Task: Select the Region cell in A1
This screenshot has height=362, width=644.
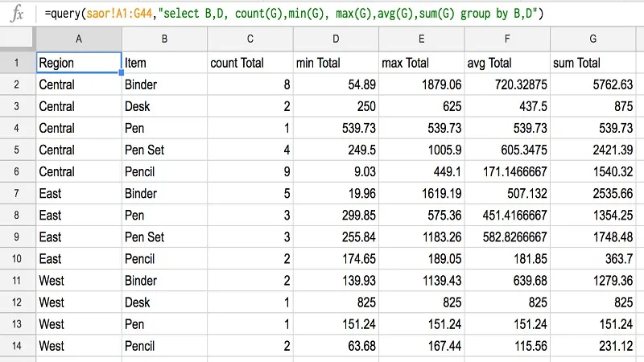Action: coord(79,63)
